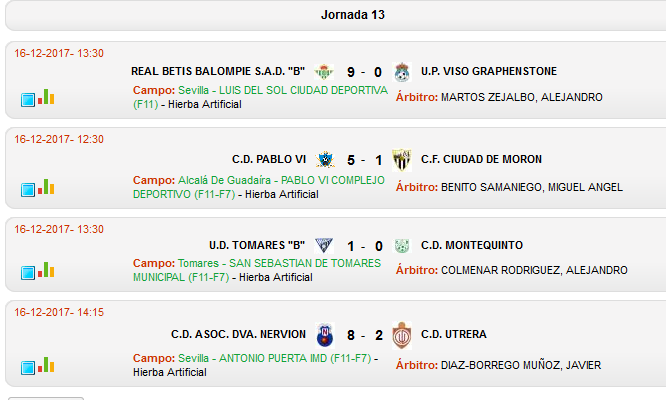This screenshot has height=400, width=666.
Task: Show statistics bars for Tomares B match
Action: tap(46, 270)
